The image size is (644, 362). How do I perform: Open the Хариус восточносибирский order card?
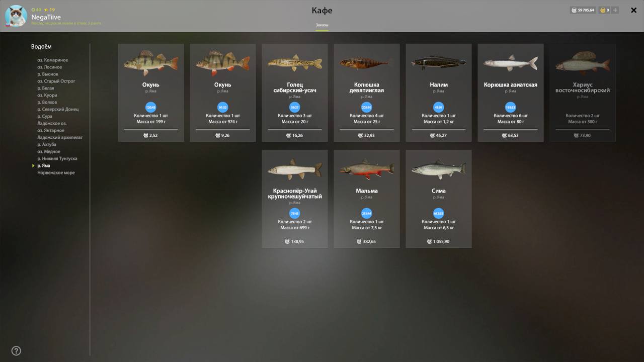[x=583, y=93]
